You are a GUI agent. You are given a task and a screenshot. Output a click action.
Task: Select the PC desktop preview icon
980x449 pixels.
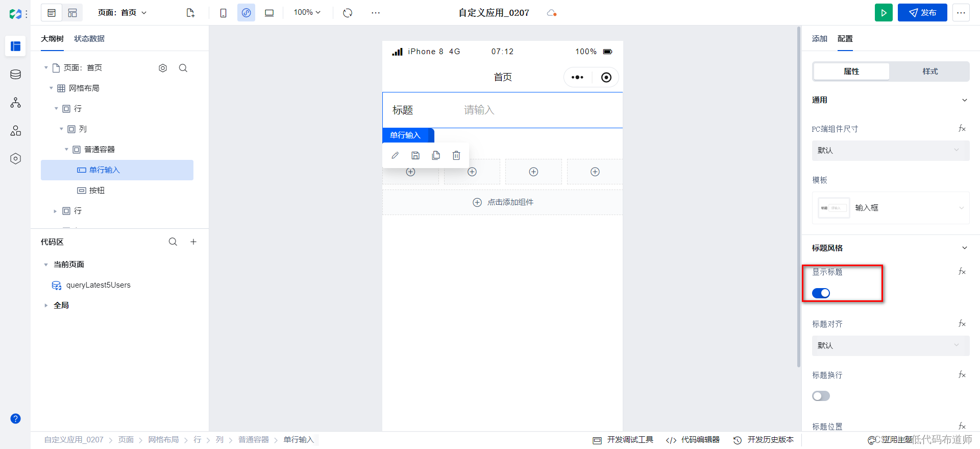click(x=269, y=13)
